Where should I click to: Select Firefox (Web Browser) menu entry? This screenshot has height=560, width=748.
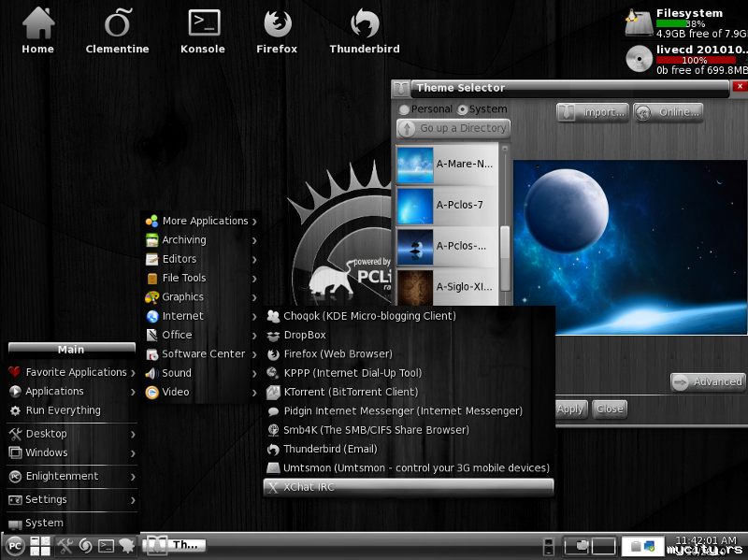(409, 354)
